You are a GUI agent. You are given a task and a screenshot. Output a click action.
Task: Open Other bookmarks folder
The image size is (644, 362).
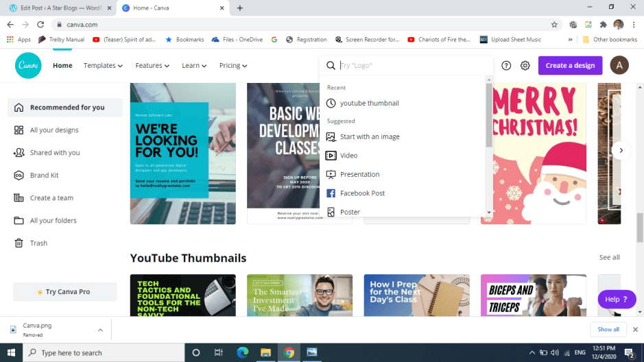(x=610, y=40)
